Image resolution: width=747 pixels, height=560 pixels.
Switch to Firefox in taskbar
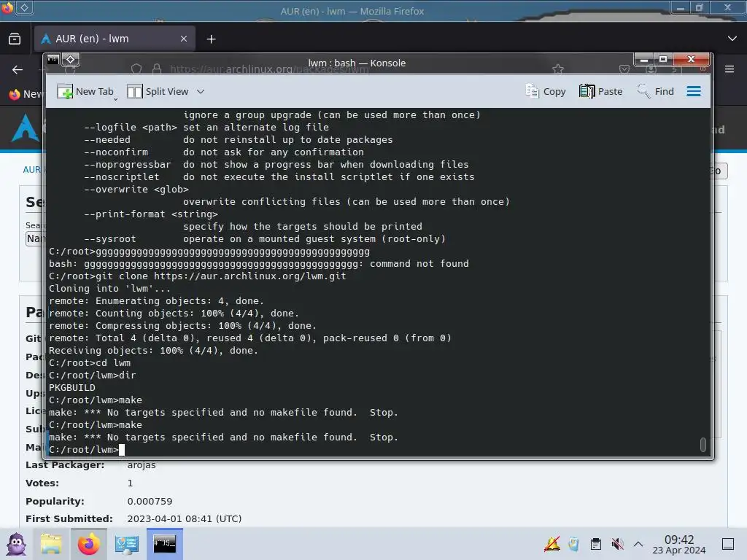(88, 544)
